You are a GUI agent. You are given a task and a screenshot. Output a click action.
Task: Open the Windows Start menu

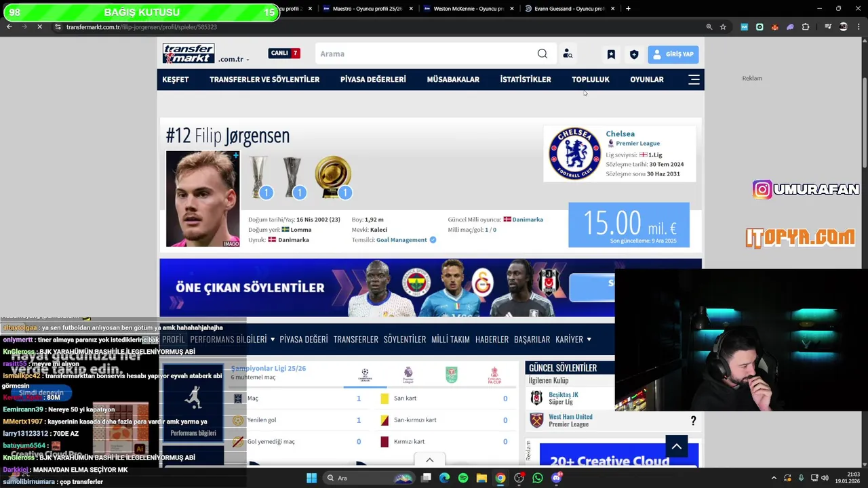pyautogui.click(x=311, y=478)
